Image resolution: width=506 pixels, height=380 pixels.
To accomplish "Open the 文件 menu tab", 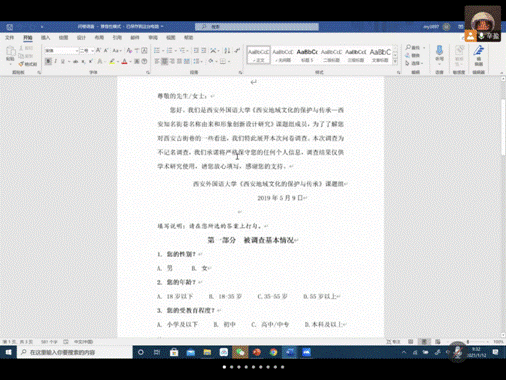I will (10, 38).
